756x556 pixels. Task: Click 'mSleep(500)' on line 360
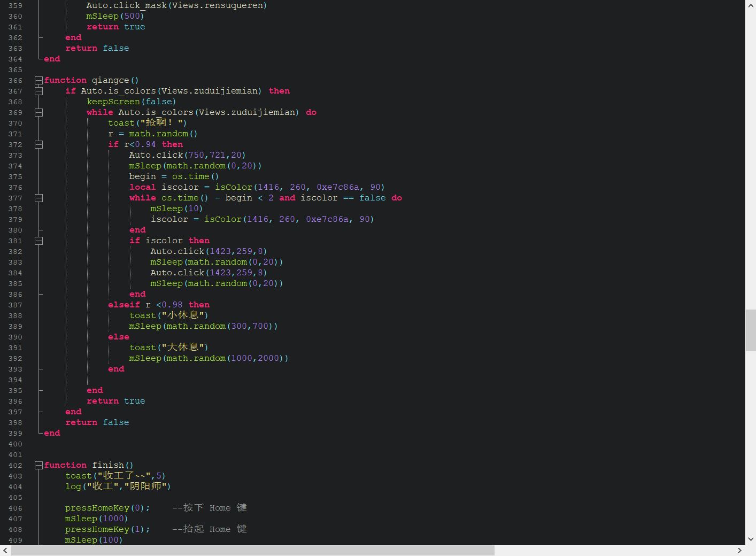[x=115, y=16]
